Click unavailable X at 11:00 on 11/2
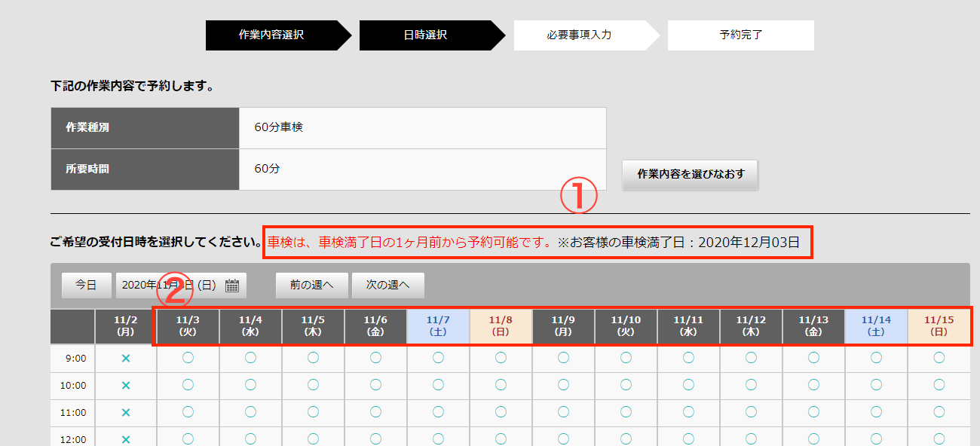Screen dimensions: 980x446 point(126,412)
